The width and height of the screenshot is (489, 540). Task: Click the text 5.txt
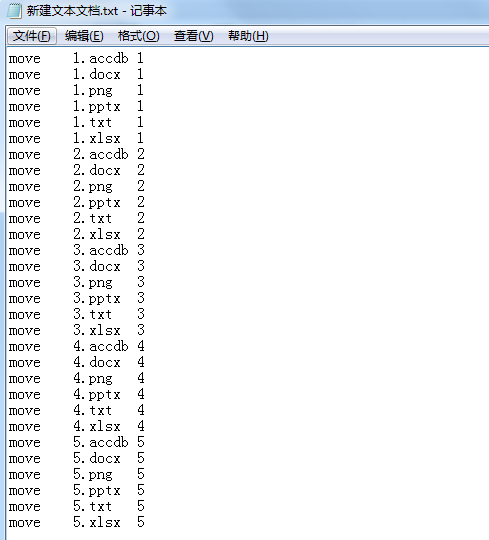[x=93, y=507]
